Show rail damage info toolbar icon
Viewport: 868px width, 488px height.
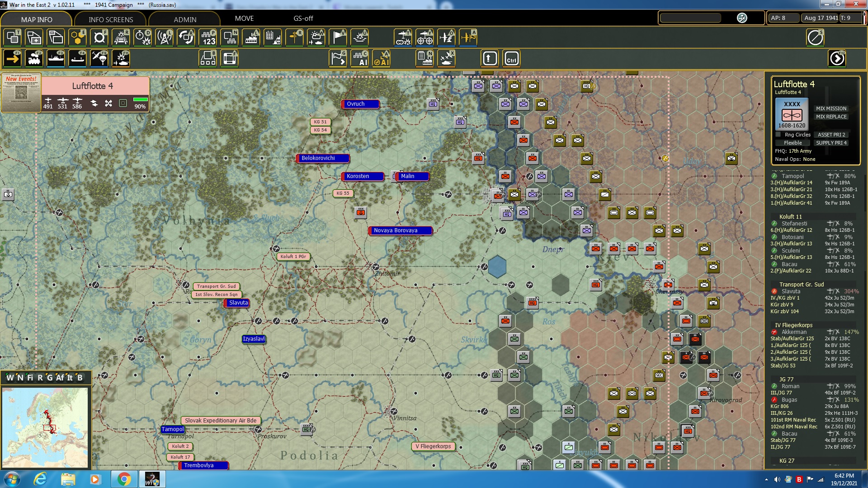121,38
